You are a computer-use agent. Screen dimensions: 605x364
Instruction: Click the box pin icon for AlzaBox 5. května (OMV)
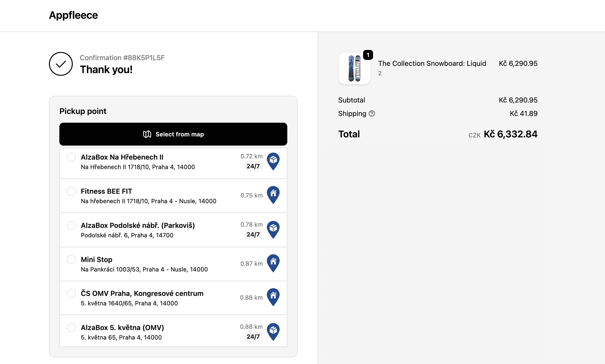[273, 332]
